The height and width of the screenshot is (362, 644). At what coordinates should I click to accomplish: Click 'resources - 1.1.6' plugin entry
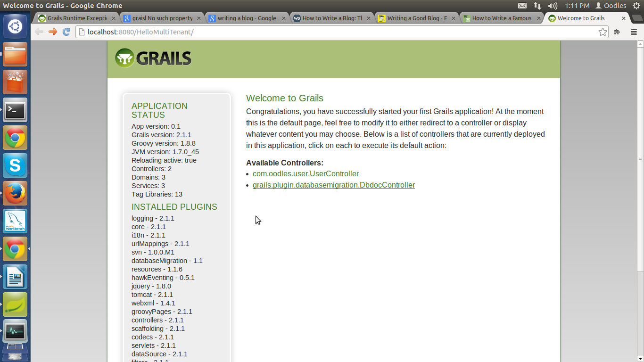coord(157,269)
